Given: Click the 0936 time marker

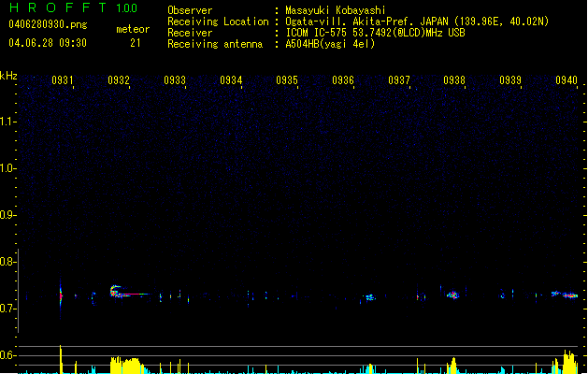Looking at the screenshot, I should 343,80.
